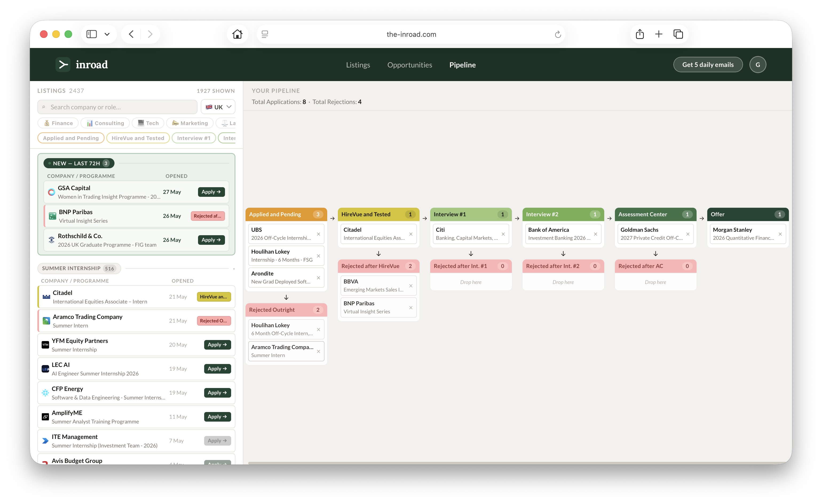Open Citadel HireVue status badge
Screen dimensions: 822x504
[214, 297]
